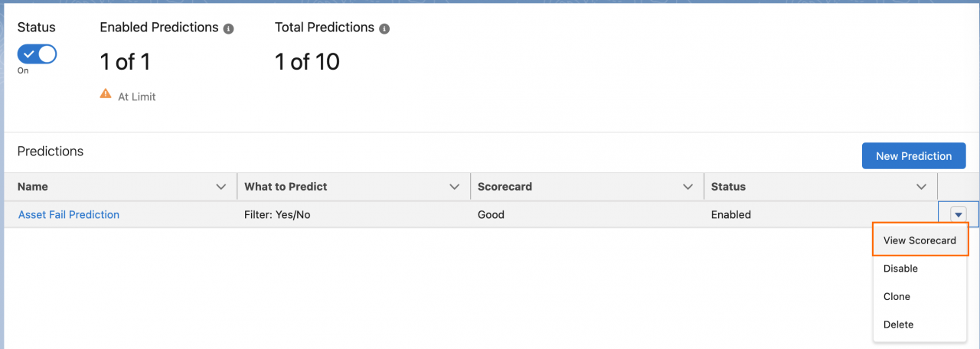
Task: Click the Name column header
Action: [33, 187]
